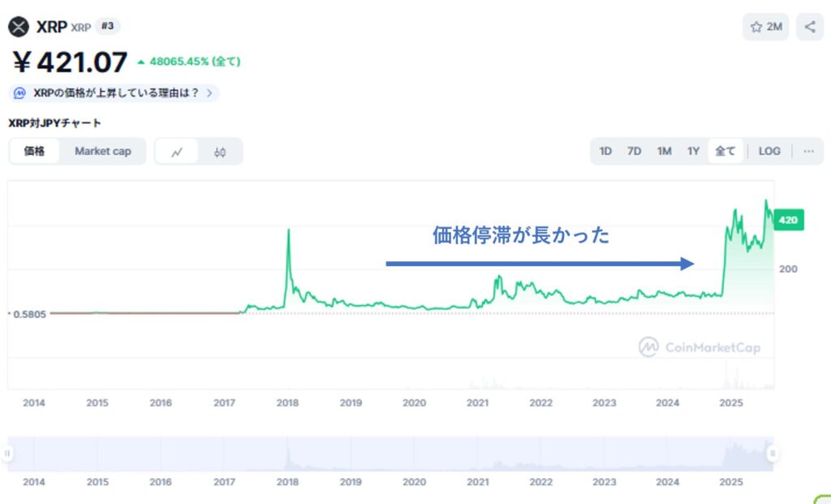This screenshot has height=504, width=831.
Task: Click the 48065.45% (全て) change text
Action: (x=195, y=62)
